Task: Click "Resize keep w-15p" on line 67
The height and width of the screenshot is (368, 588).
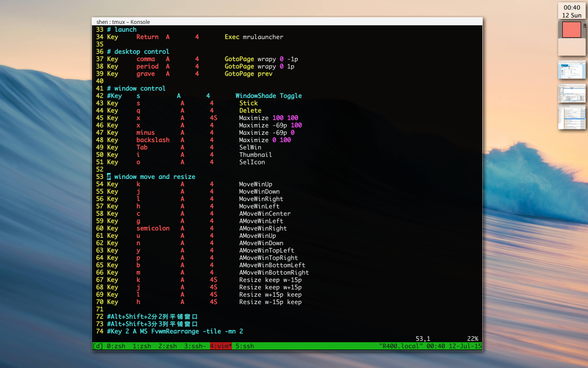Action: (x=271, y=280)
